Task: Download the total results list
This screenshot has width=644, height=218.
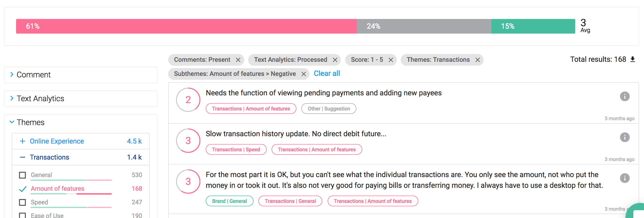Action: pyautogui.click(x=633, y=59)
